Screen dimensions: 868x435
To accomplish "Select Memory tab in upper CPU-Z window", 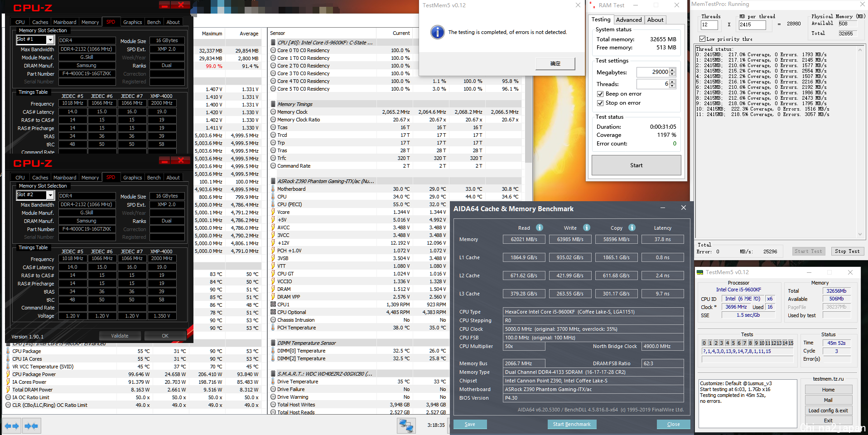I will point(90,22).
